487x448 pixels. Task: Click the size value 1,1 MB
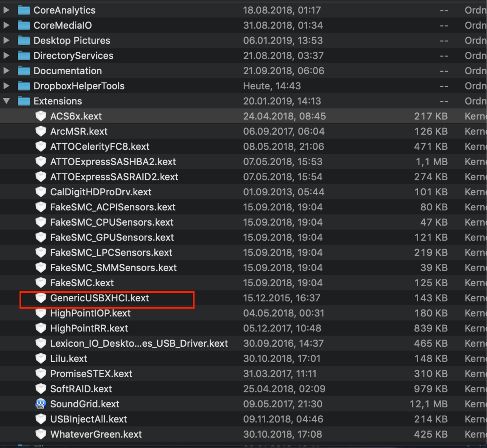coord(432,161)
